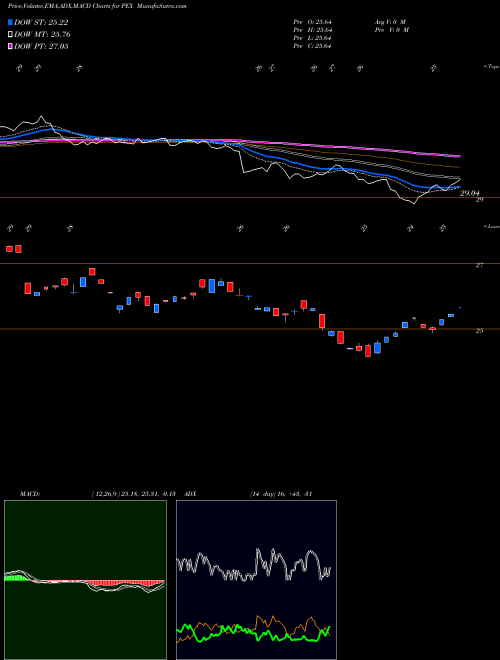
Task: Click the lowest red candle at the chart bottom
Action: coord(368,351)
